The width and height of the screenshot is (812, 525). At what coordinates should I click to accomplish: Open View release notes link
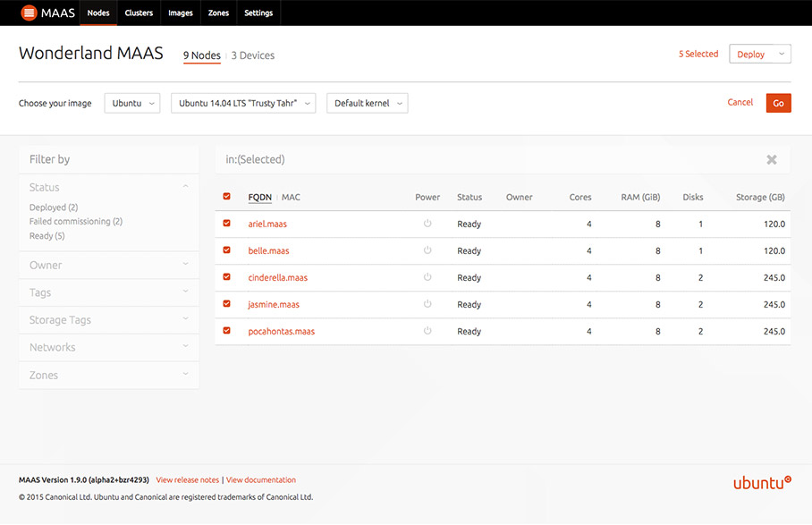[188, 480]
